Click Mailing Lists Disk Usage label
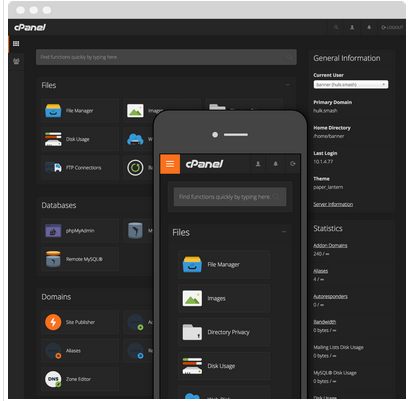 [338, 347]
